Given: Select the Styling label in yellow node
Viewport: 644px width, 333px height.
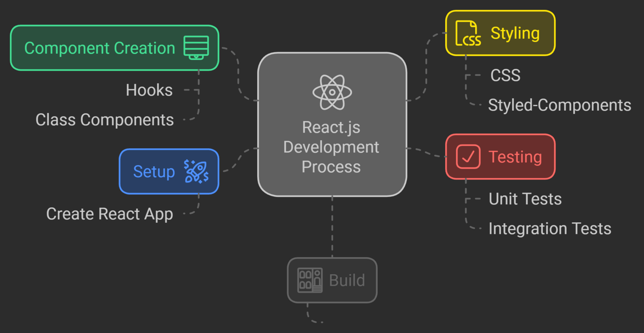Looking at the screenshot, I should (x=515, y=33).
